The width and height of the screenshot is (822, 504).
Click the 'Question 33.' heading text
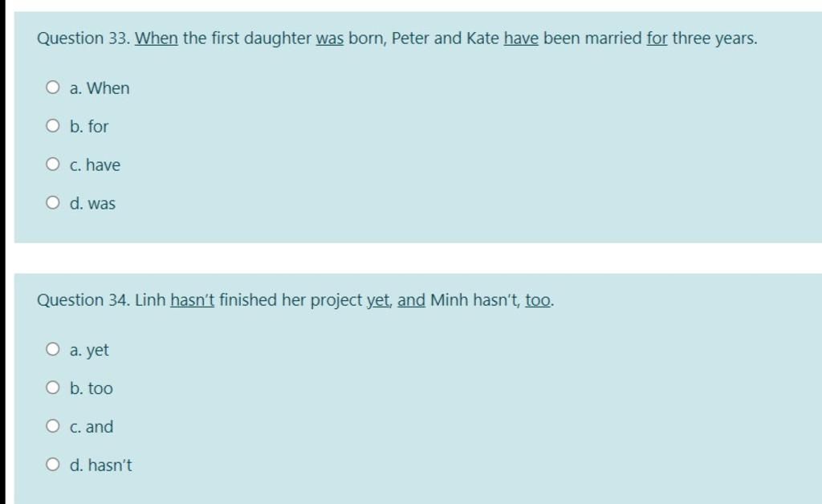coord(83,39)
